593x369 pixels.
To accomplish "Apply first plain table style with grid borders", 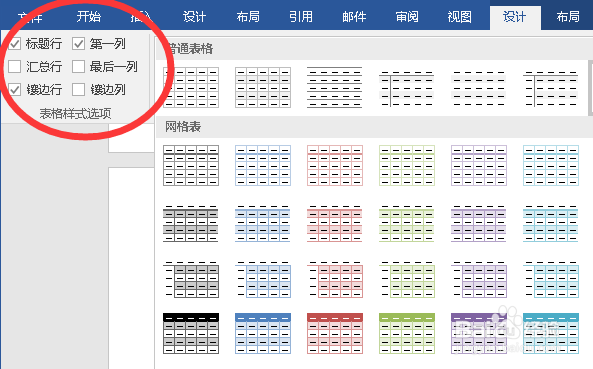I will point(191,87).
